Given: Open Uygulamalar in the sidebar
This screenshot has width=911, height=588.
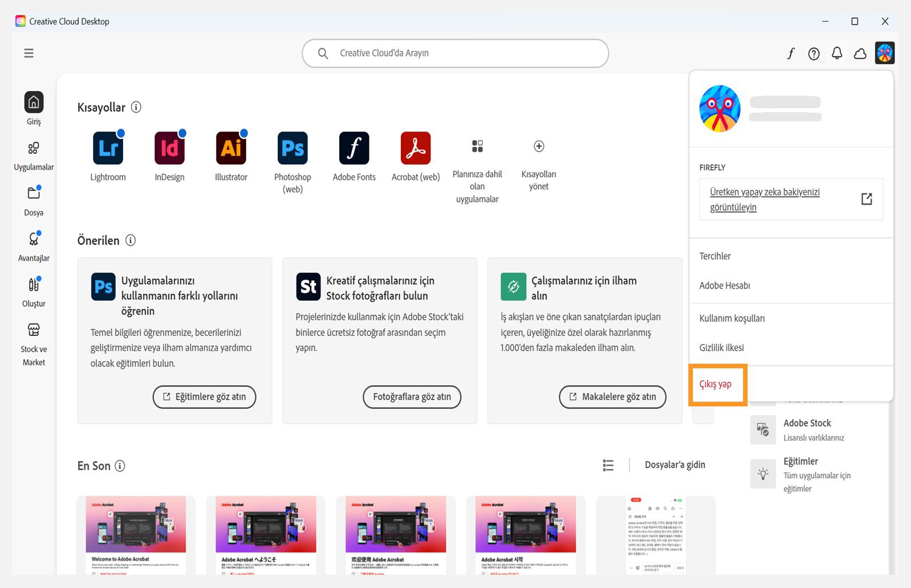Looking at the screenshot, I should click(x=34, y=156).
